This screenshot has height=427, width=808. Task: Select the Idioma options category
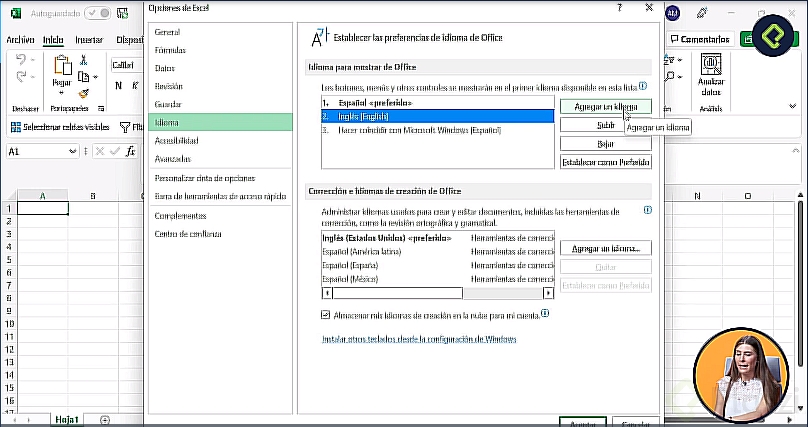220,122
